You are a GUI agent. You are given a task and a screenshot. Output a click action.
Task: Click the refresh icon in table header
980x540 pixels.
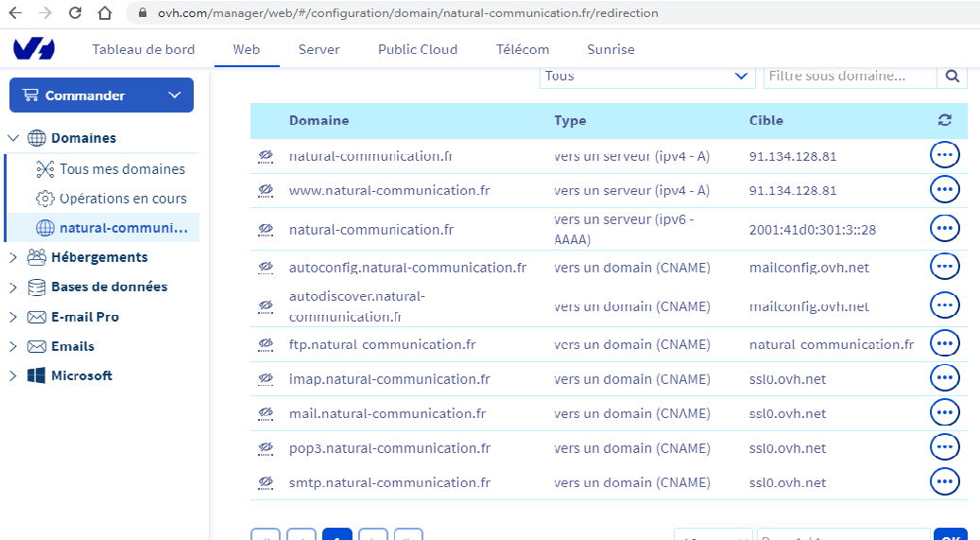point(944,120)
